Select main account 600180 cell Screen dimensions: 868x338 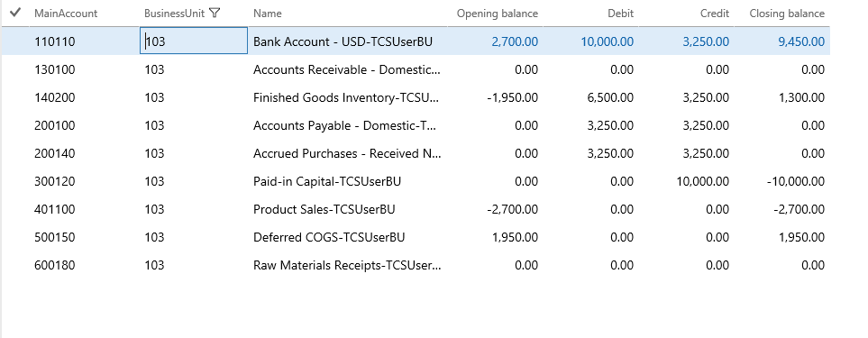55,266
